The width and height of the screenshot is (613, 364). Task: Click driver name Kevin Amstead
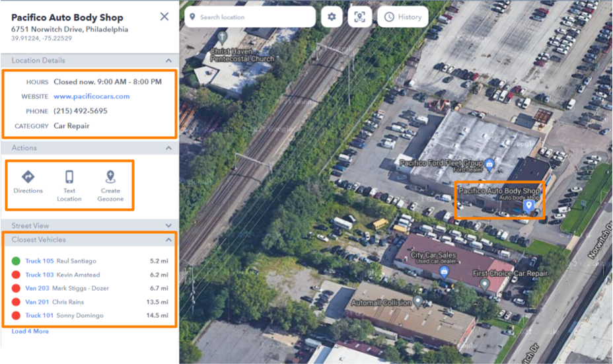coord(78,274)
